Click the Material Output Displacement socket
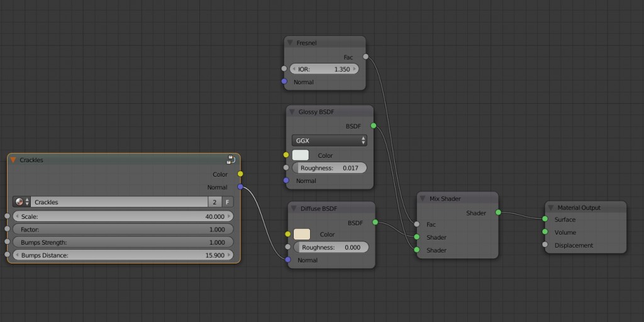This screenshot has height=322, width=644. coord(545,245)
